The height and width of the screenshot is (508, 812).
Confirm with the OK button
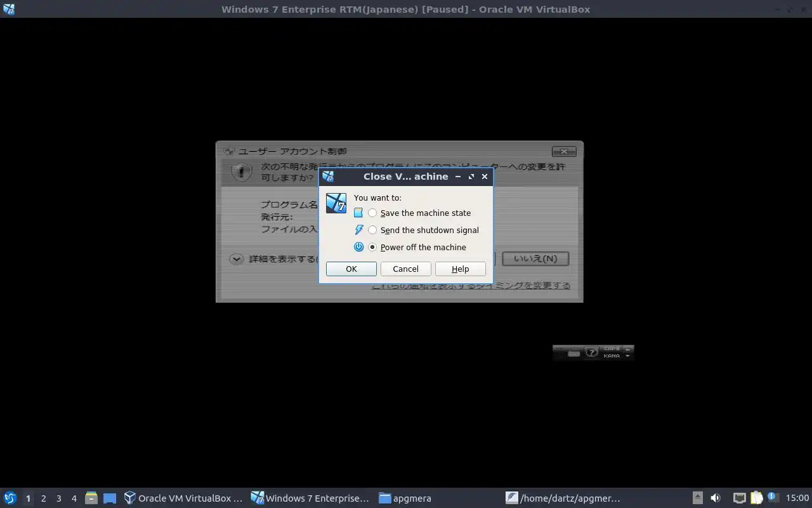(351, 269)
